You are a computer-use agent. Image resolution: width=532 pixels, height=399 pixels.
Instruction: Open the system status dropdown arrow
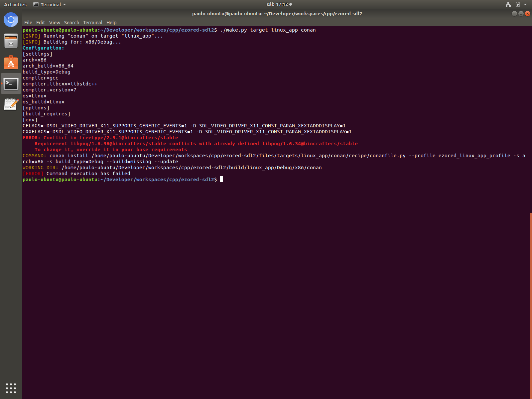point(526,4)
